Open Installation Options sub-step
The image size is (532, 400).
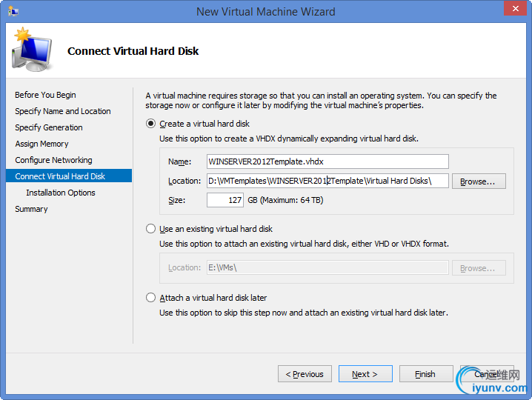pos(61,193)
